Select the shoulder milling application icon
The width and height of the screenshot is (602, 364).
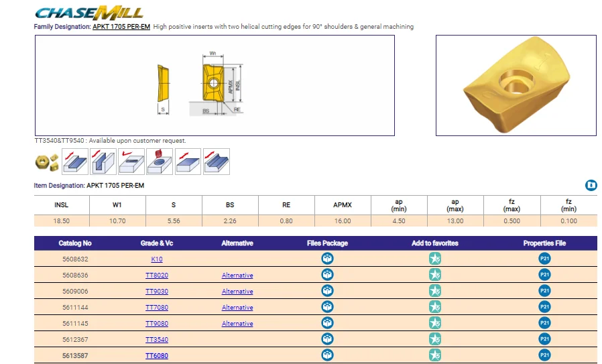pos(75,162)
